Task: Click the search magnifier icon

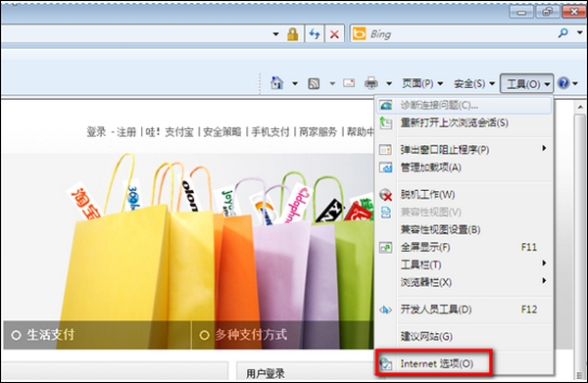Action: pos(563,33)
